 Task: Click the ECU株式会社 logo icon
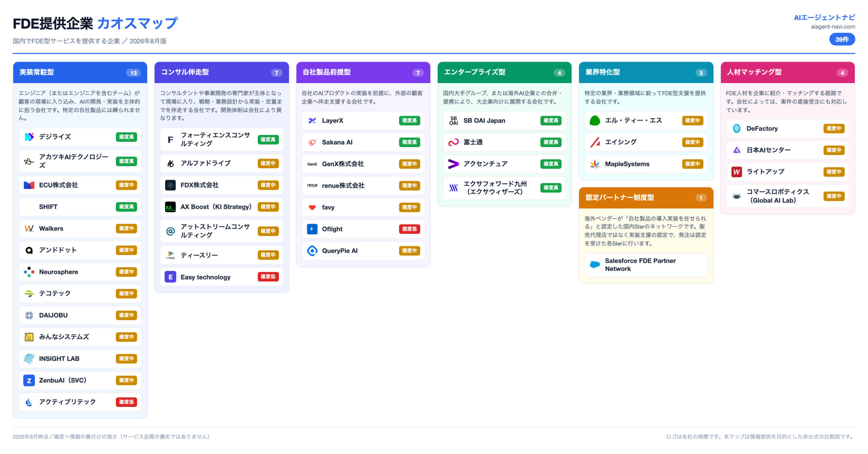(29, 185)
